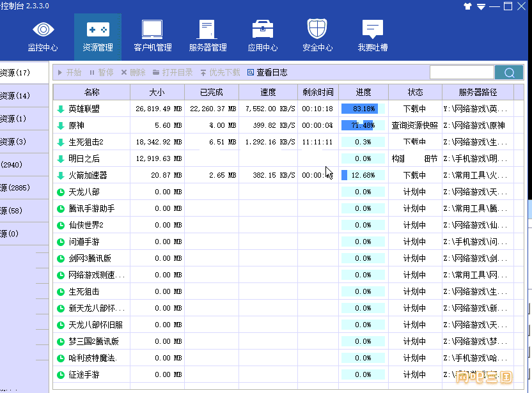The width and height of the screenshot is (532, 393).
Task: Click the search magnifier button
Action: [x=509, y=72]
